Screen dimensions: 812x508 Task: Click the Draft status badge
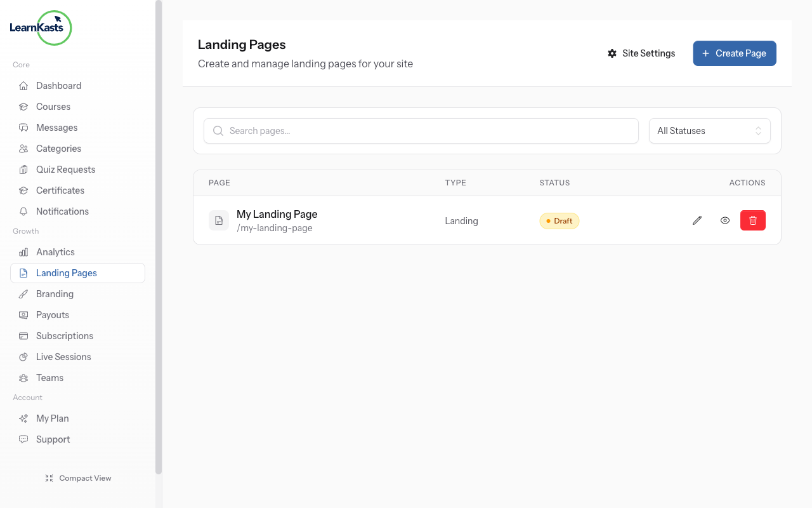point(559,221)
